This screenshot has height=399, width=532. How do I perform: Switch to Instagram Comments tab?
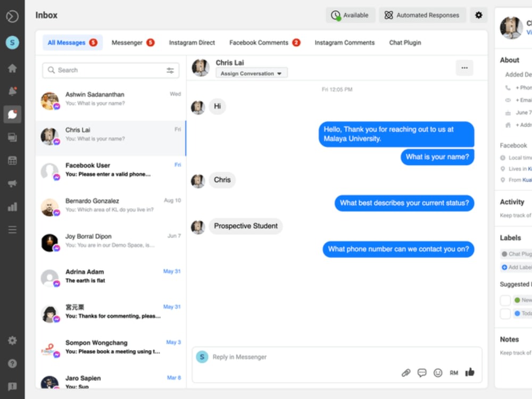tap(344, 43)
